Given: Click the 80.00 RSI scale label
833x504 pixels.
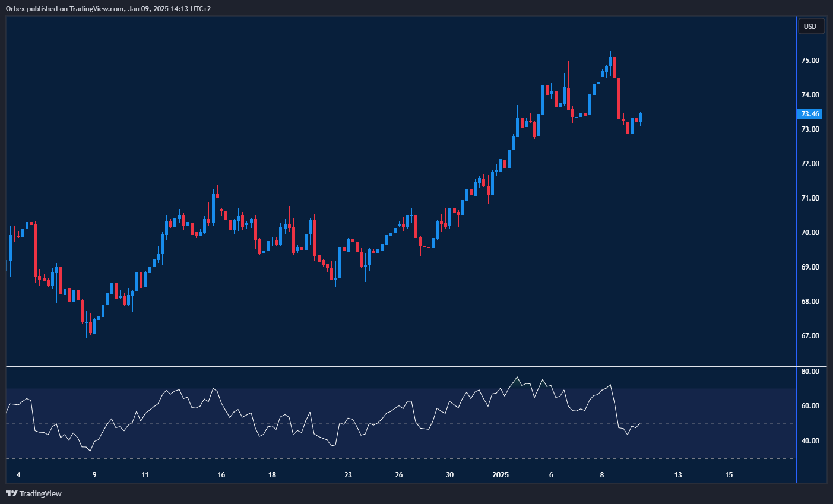Looking at the screenshot, I should (x=810, y=372).
